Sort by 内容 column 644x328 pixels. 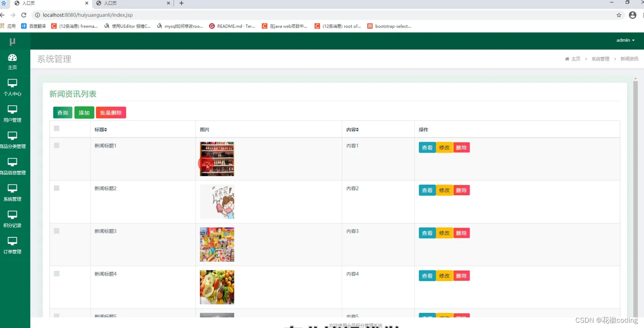[x=352, y=130]
